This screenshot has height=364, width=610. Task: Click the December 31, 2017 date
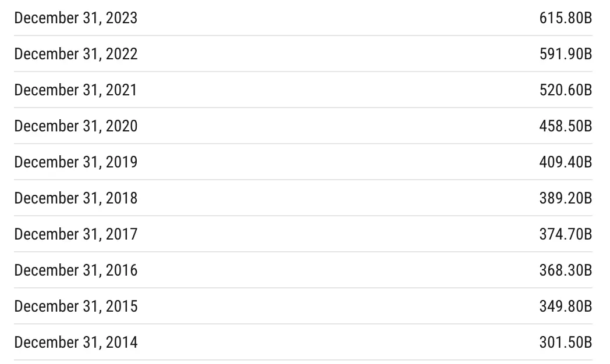(x=76, y=234)
